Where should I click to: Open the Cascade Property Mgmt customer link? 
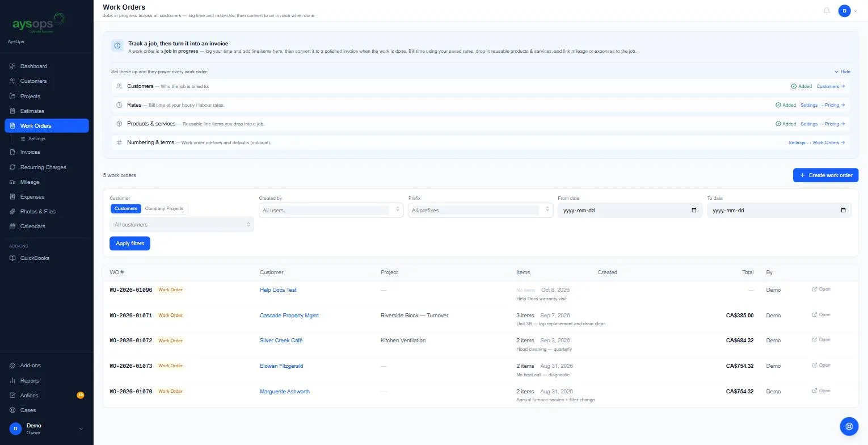pyautogui.click(x=289, y=316)
